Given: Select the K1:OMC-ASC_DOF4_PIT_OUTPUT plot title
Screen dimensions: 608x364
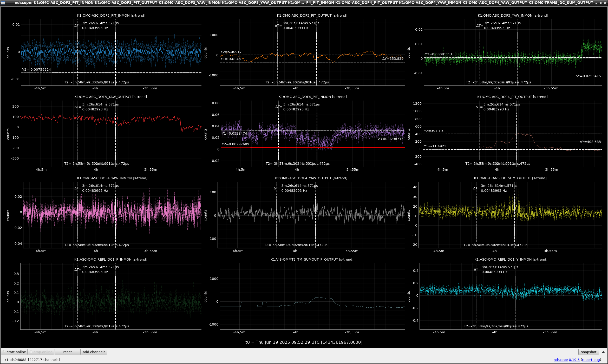Looking at the screenshot, I should click(x=512, y=97).
